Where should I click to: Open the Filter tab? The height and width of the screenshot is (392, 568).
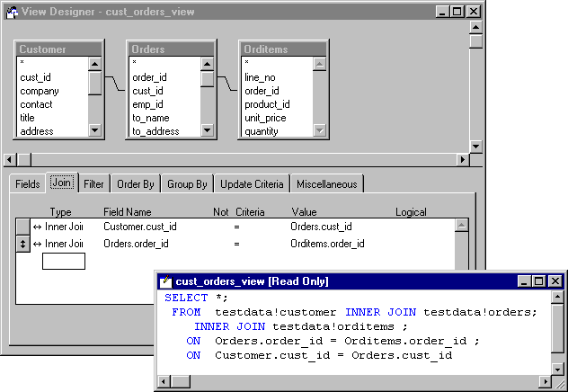click(x=93, y=184)
